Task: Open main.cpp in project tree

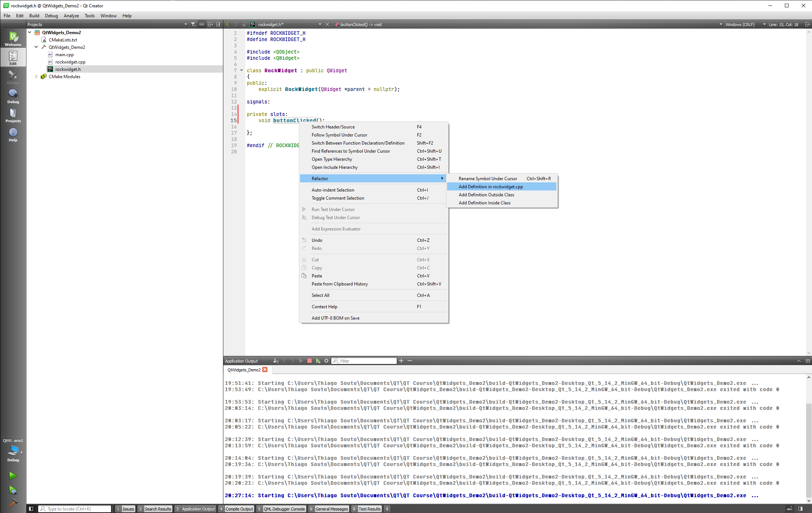Action: coord(64,55)
